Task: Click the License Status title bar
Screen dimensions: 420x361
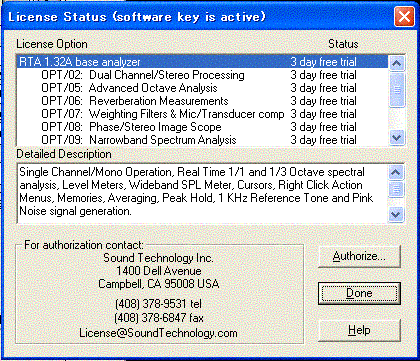Action: click(200, 17)
